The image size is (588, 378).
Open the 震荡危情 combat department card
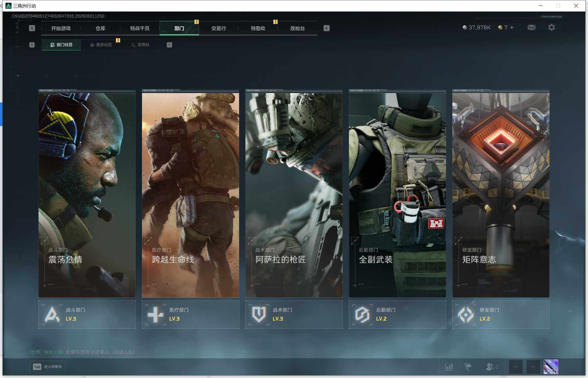coord(87,195)
